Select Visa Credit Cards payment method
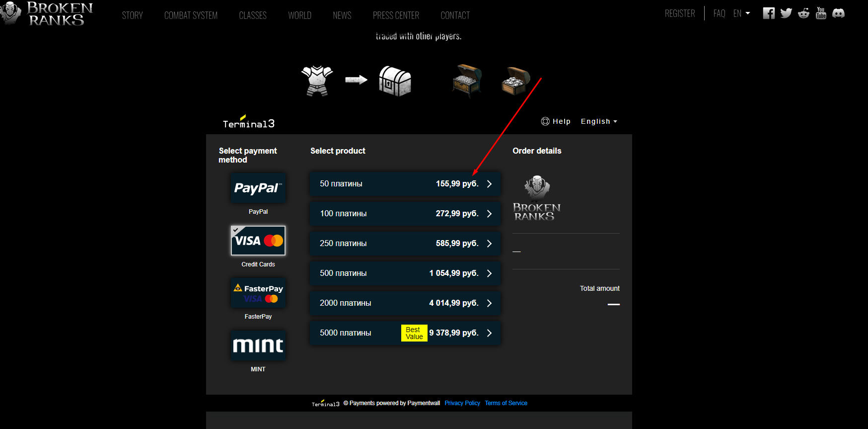Viewport: 868px width, 429px height. pos(258,241)
